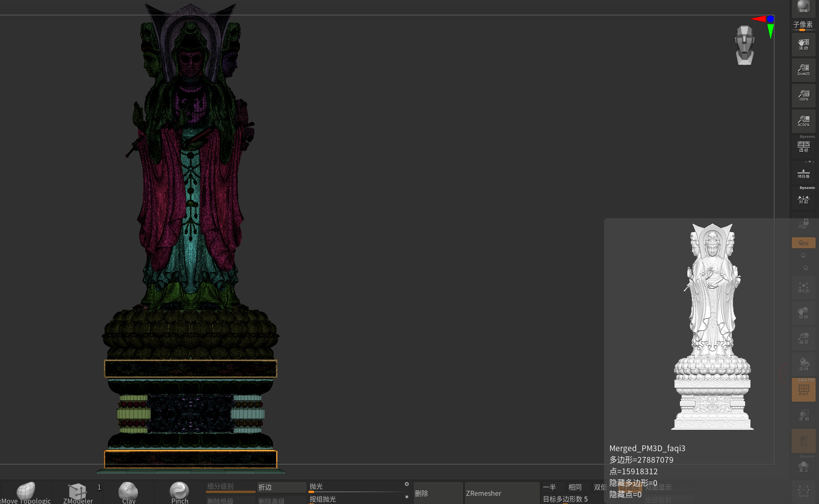Click the lotus base of the statue model

pos(190,334)
